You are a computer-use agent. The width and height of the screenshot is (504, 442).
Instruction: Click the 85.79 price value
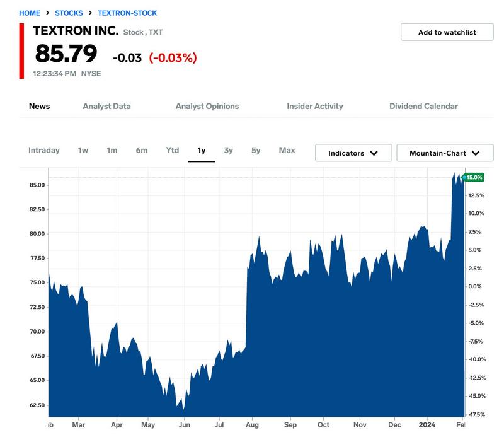point(66,54)
